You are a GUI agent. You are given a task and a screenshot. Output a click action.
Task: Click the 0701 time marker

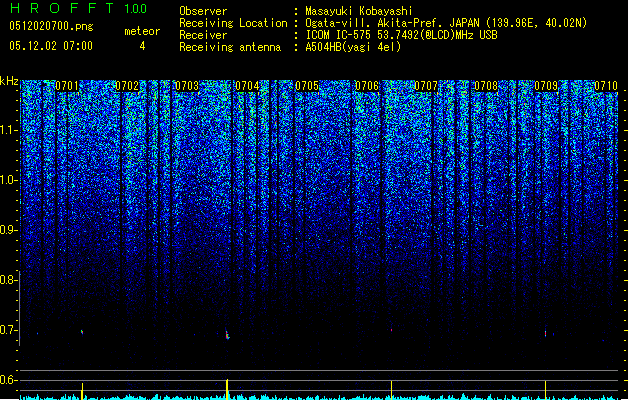coord(67,86)
